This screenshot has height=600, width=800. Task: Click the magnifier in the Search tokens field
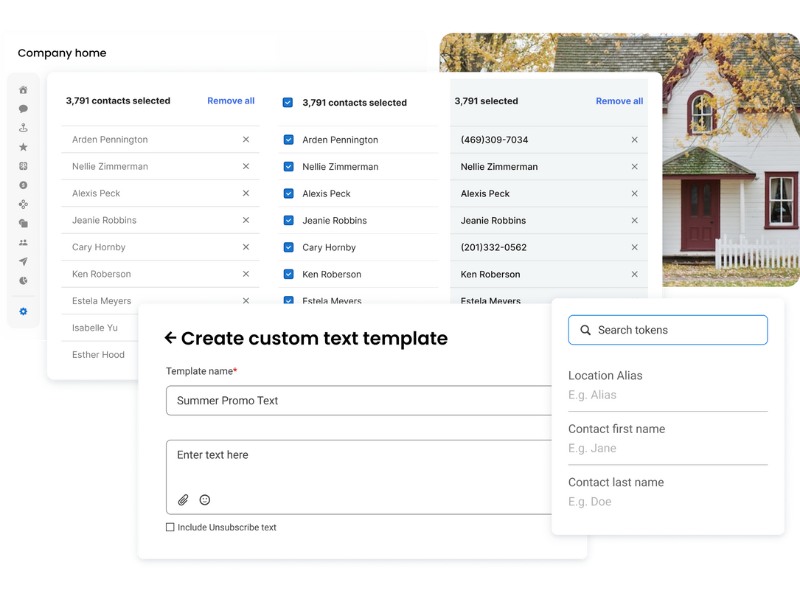tap(585, 330)
